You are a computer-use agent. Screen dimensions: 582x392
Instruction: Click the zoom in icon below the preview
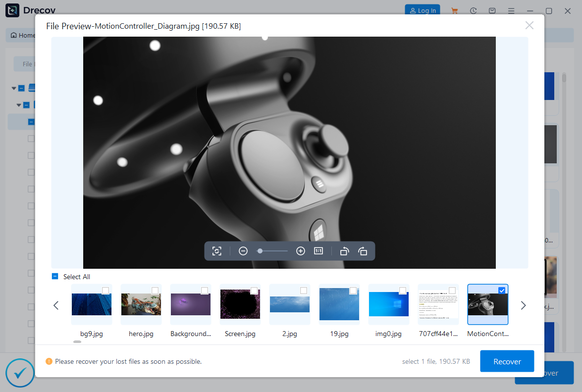[301, 251]
